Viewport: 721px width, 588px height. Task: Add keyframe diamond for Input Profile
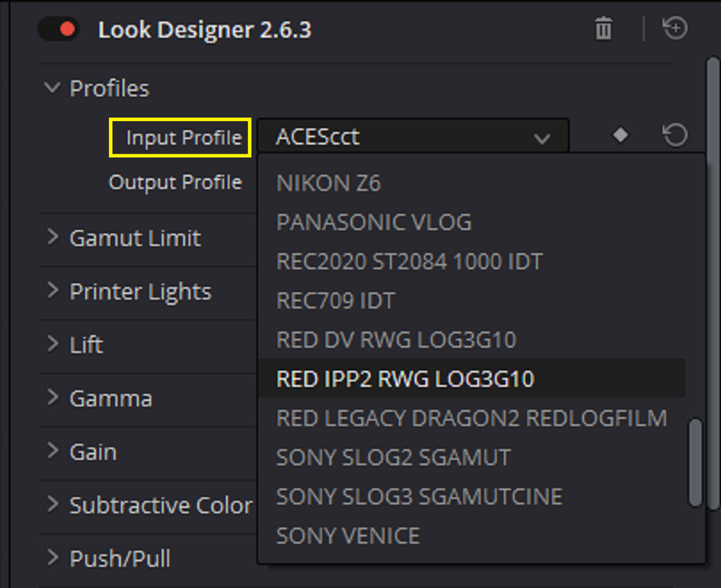pos(621,135)
